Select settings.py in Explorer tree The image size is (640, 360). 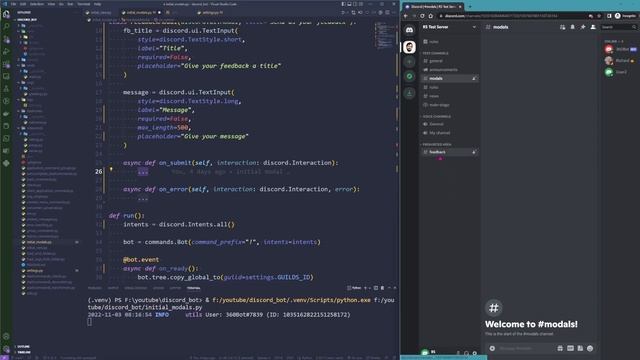coord(35,271)
